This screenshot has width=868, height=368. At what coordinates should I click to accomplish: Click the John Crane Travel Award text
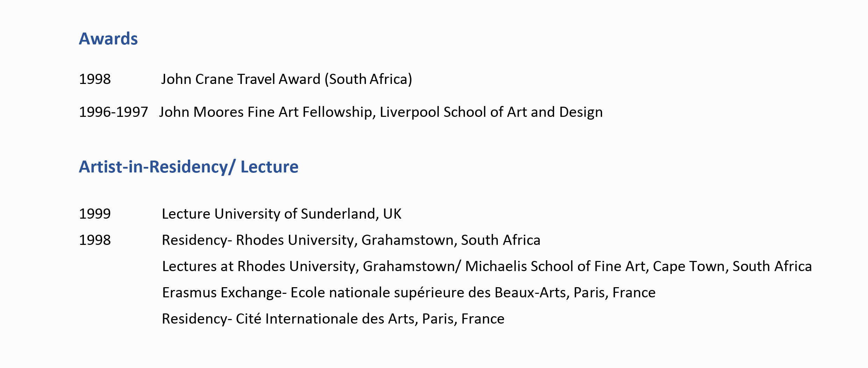pyautogui.click(x=241, y=79)
